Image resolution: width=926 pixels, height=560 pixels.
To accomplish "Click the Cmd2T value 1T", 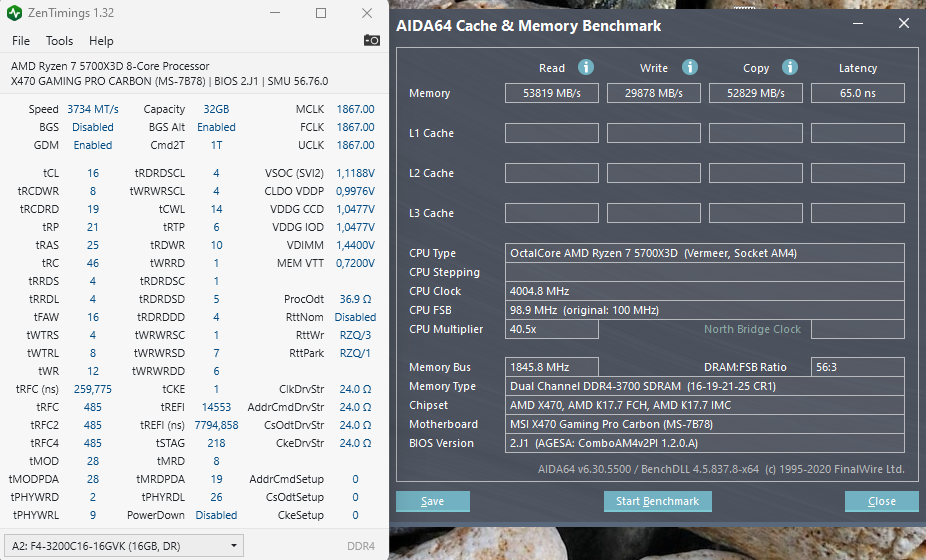I will pyautogui.click(x=216, y=145).
